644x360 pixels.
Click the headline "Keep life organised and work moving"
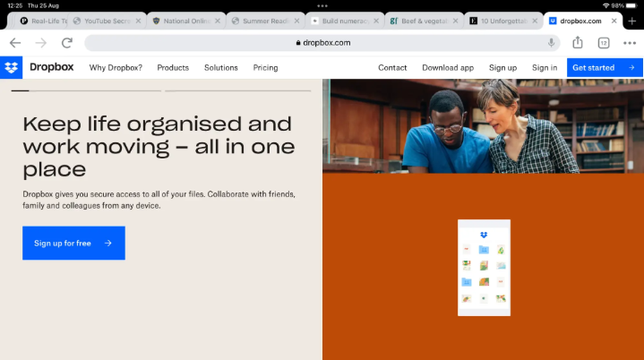click(x=159, y=146)
